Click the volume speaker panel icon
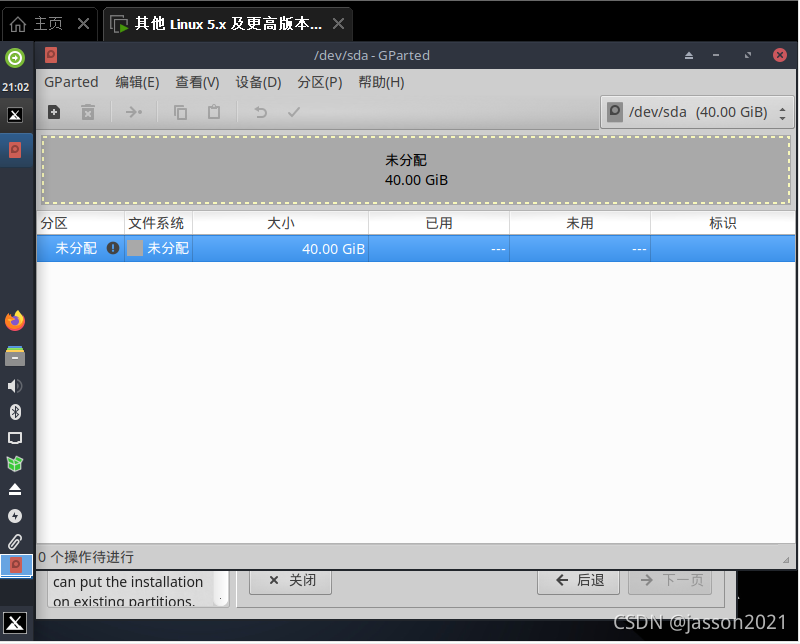The image size is (800, 644). tap(15, 386)
